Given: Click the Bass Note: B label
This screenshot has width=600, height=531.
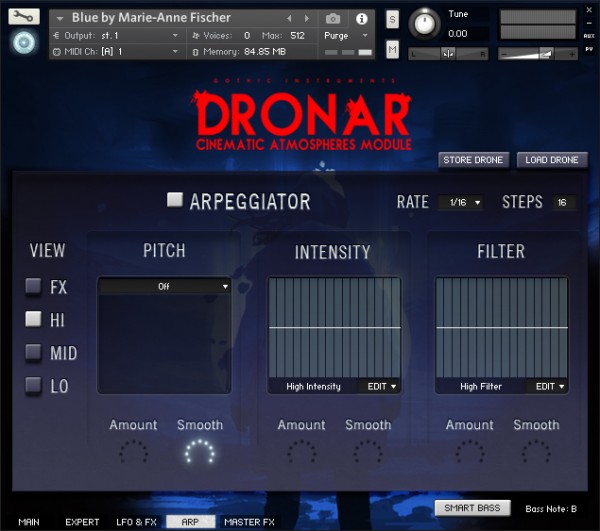Looking at the screenshot, I should [551, 509].
